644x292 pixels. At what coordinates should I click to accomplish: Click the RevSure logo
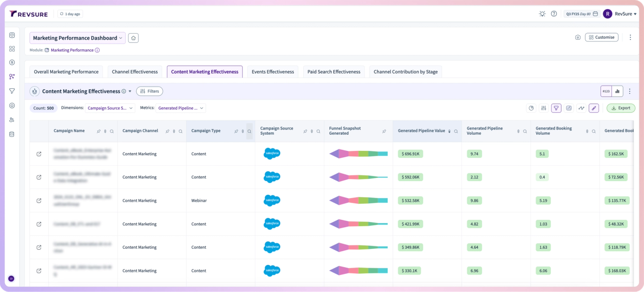pos(29,14)
